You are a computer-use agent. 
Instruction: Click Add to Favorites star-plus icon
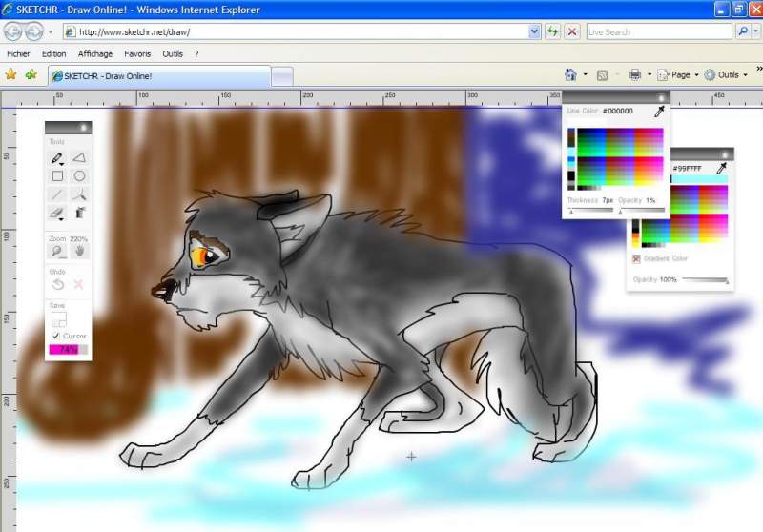point(31,74)
